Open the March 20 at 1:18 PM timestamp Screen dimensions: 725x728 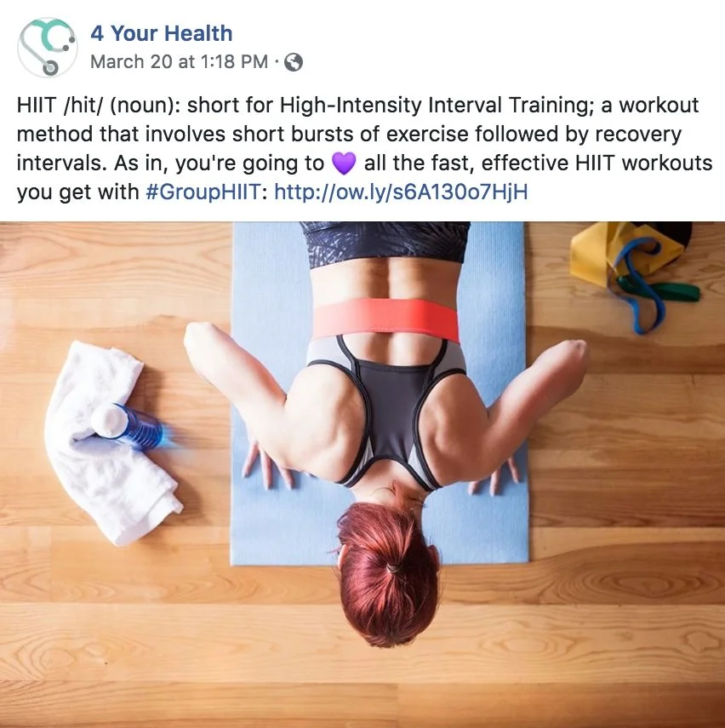coord(180,62)
